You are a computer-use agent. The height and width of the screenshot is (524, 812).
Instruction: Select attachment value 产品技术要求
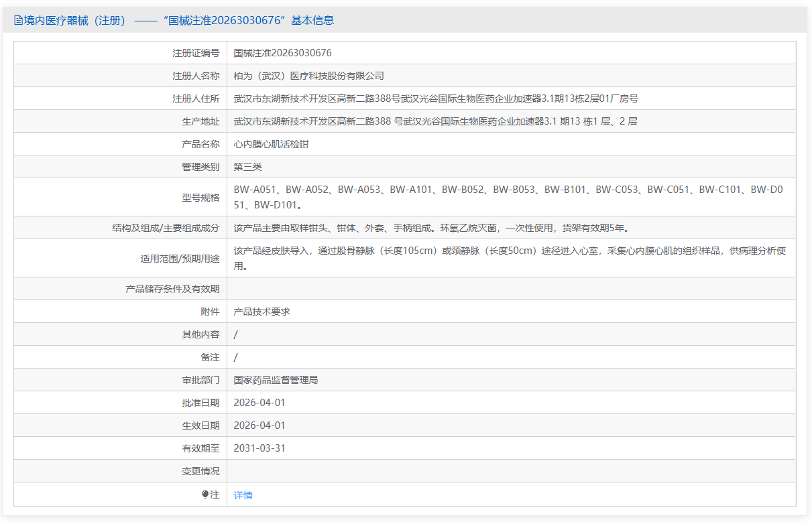coord(262,312)
